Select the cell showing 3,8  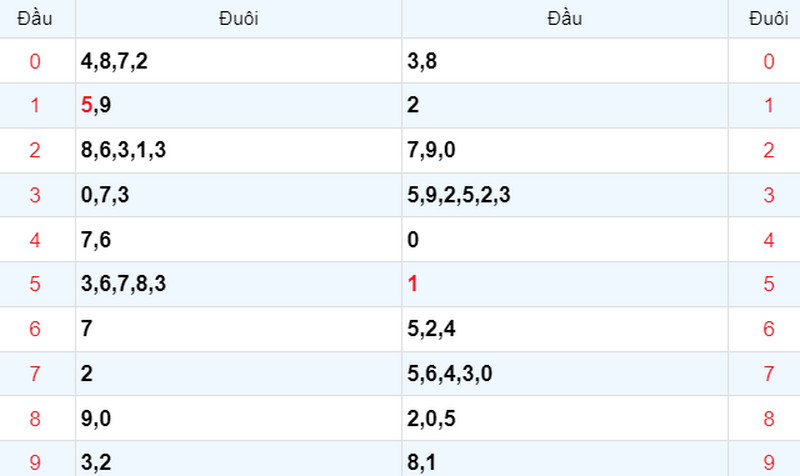pyautogui.click(x=565, y=61)
